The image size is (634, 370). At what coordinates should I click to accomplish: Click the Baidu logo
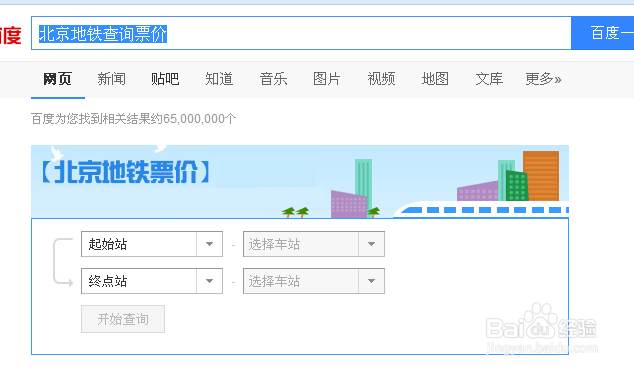click(10, 35)
